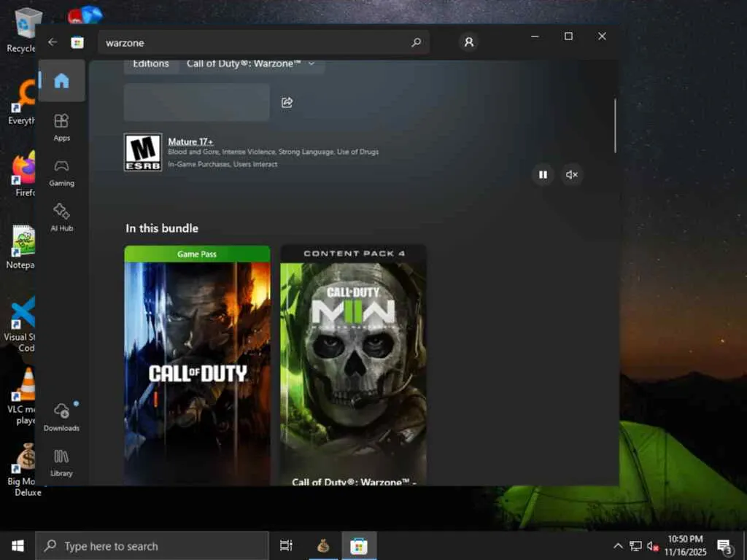Open the Recycle Bin desktop icon

21,29
